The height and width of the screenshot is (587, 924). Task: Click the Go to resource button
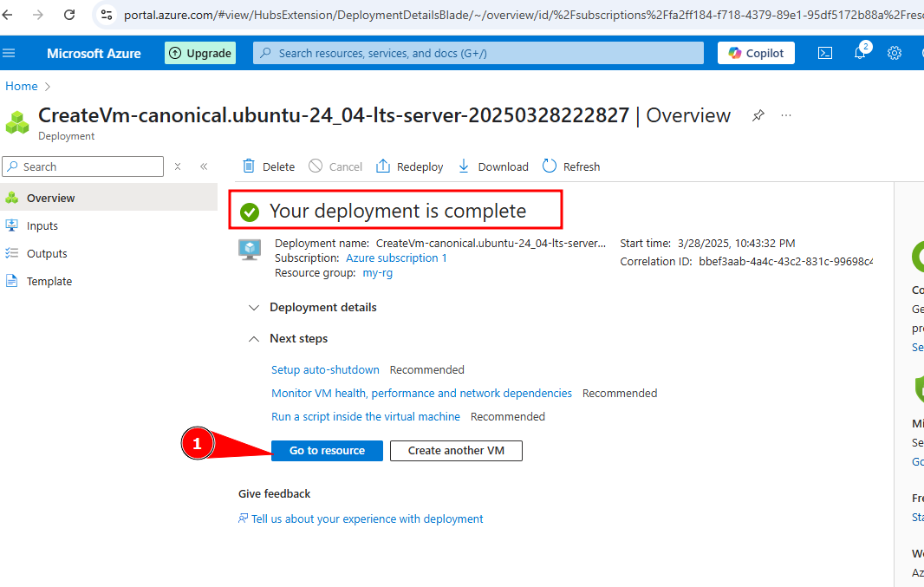327,451
